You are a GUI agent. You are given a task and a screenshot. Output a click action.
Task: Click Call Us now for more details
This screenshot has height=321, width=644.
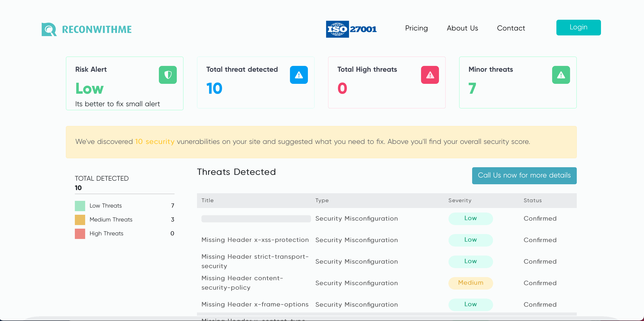click(x=524, y=176)
